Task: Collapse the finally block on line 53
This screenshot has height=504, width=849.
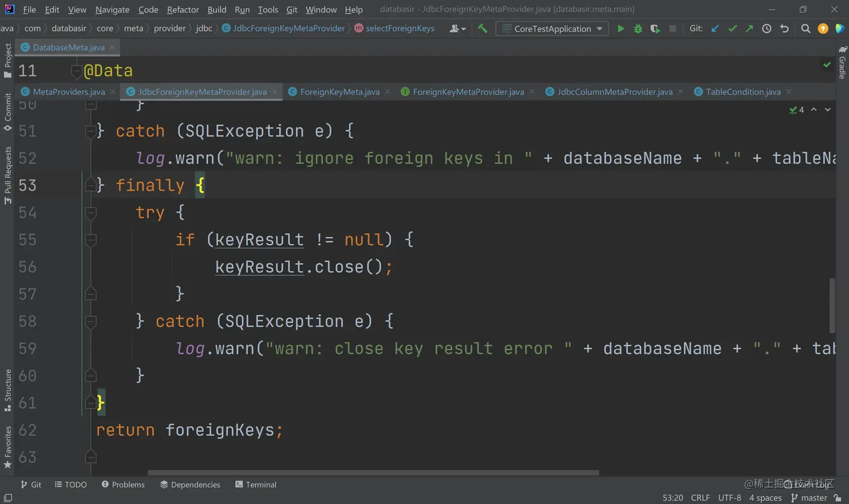Action: coord(90,185)
